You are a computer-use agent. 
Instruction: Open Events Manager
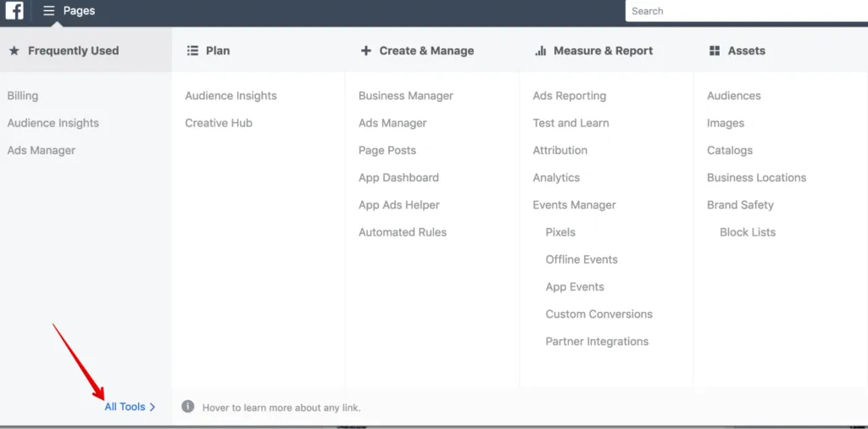click(575, 205)
